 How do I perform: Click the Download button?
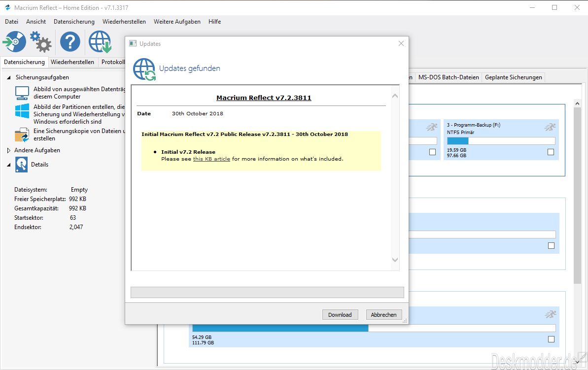point(340,315)
